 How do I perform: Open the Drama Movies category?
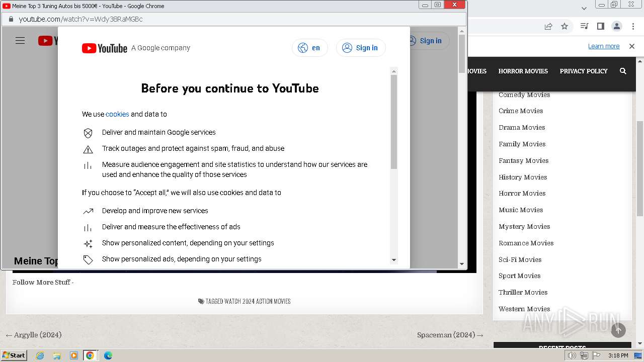point(522,127)
